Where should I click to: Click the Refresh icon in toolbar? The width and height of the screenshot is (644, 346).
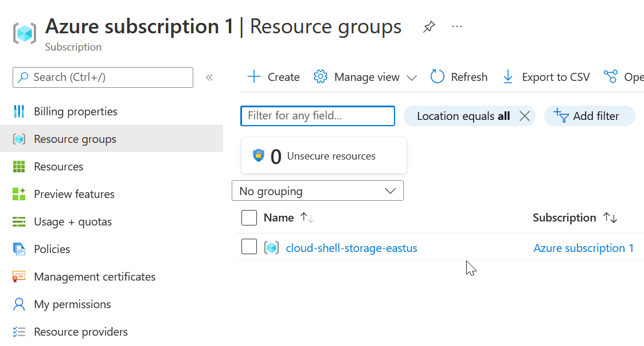(x=438, y=77)
